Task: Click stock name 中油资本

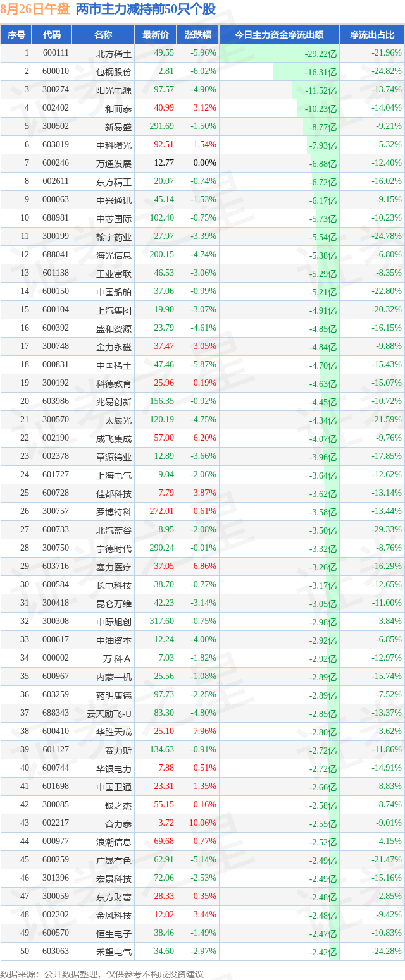Action: pyautogui.click(x=114, y=640)
